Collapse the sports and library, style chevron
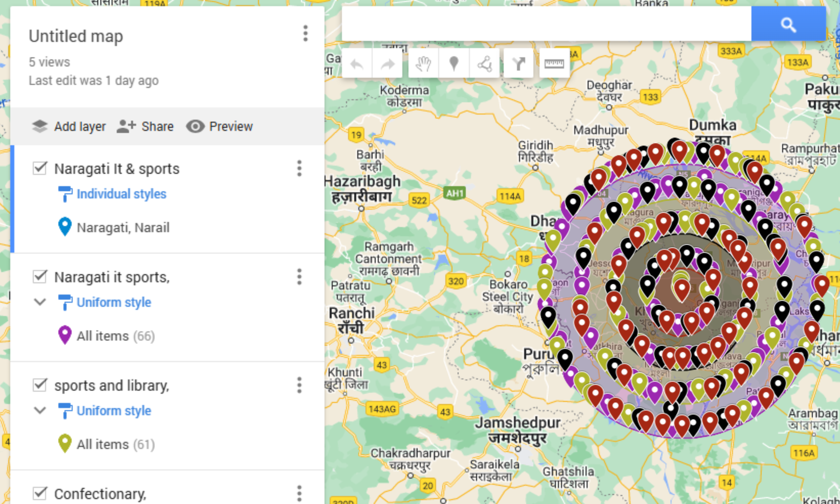Viewport: 840px width, 504px height. point(40,410)
